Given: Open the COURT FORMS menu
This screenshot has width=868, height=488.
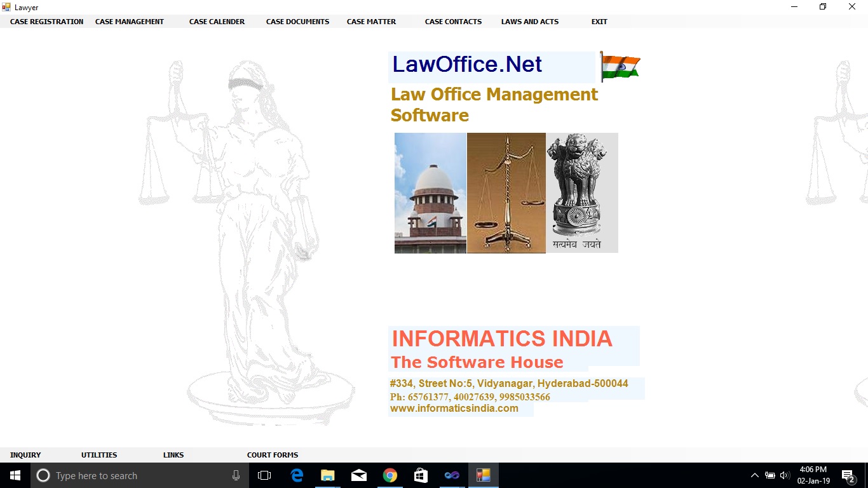Looking at the screenshot, I should coord(273,455).
